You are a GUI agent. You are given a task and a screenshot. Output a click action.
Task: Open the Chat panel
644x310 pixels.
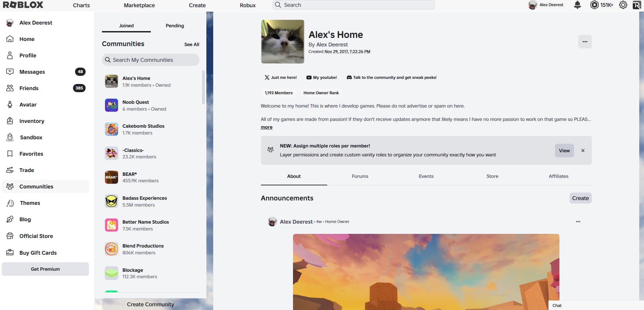pos(596,306)
